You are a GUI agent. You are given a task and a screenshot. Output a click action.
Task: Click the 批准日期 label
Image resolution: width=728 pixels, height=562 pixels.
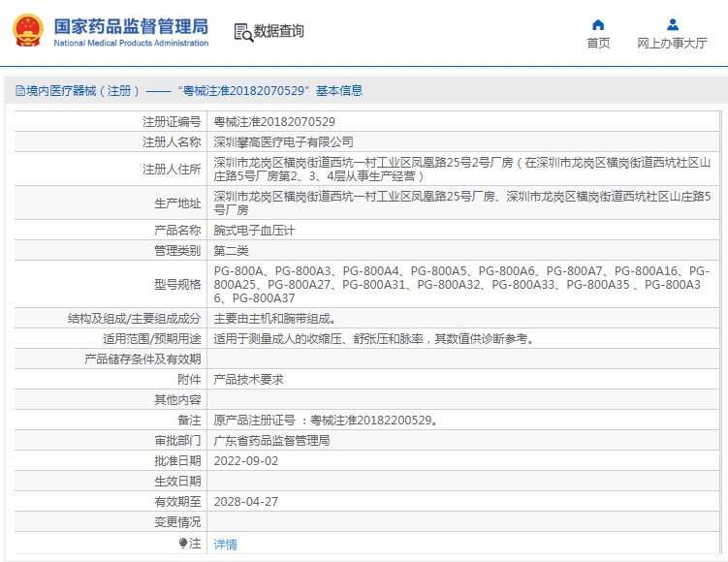click(x=177, y=461)
